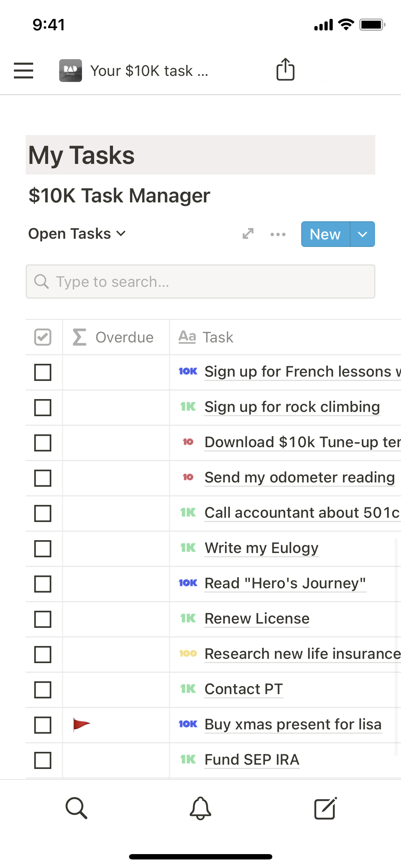Image resolution: width=401 pixels, height=868 pixels.
Task: Check off Write my Eulogy task
Action: pos(43,548)
